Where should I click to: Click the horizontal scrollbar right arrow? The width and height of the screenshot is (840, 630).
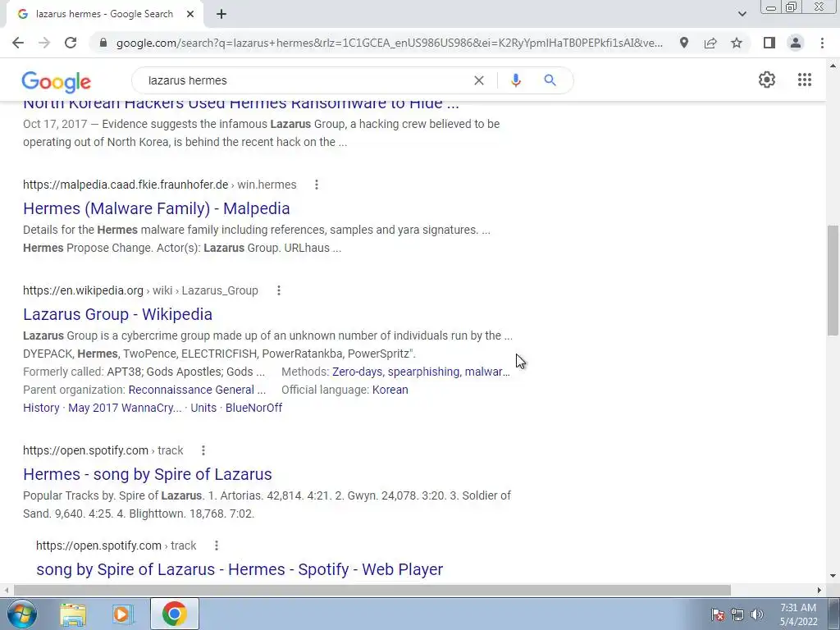coord(819,590)
